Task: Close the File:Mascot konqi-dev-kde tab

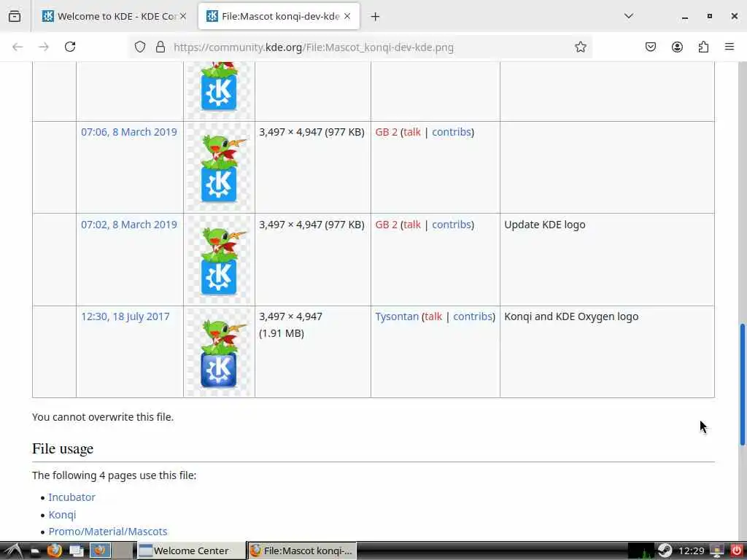Action: tap(347, 16)
